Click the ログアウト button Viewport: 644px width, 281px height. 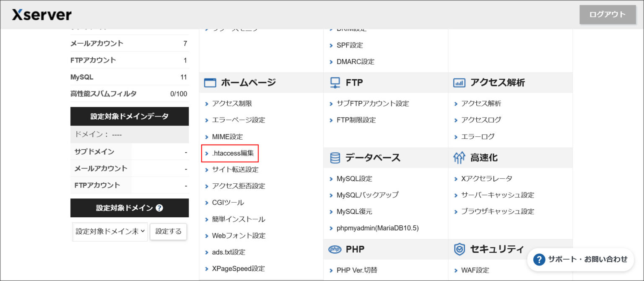coord(607,14)
